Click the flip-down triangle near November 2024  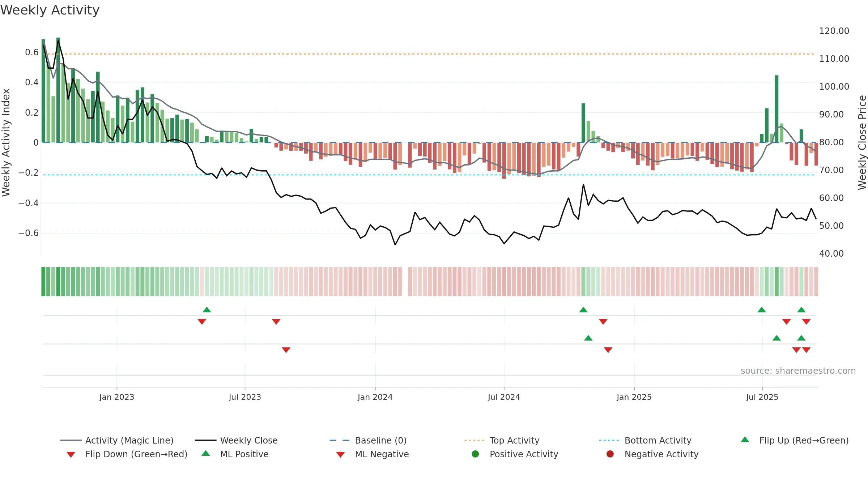pos(603,322)
